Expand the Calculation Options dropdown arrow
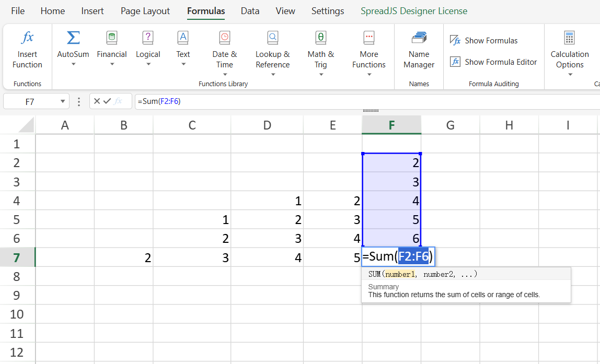This screenshot has width=600, height=364. tap(570, 75)
